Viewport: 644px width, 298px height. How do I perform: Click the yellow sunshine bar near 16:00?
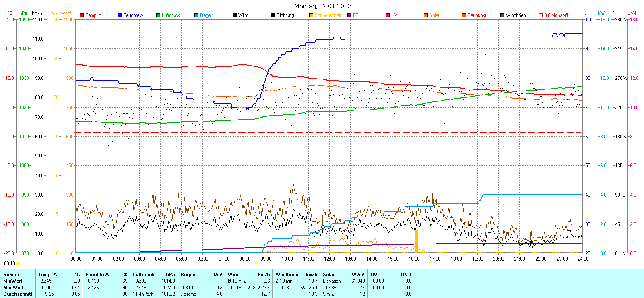coord(416,241)
